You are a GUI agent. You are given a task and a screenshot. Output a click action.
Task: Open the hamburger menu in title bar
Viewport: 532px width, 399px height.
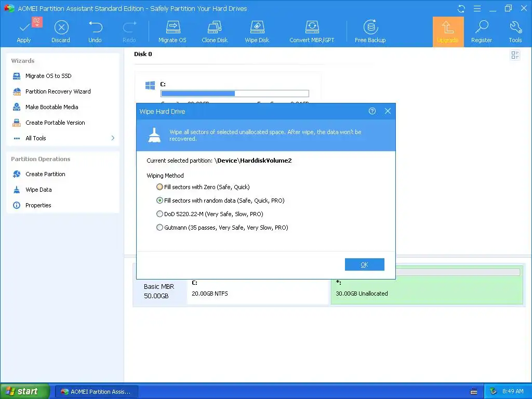(477, 8)
